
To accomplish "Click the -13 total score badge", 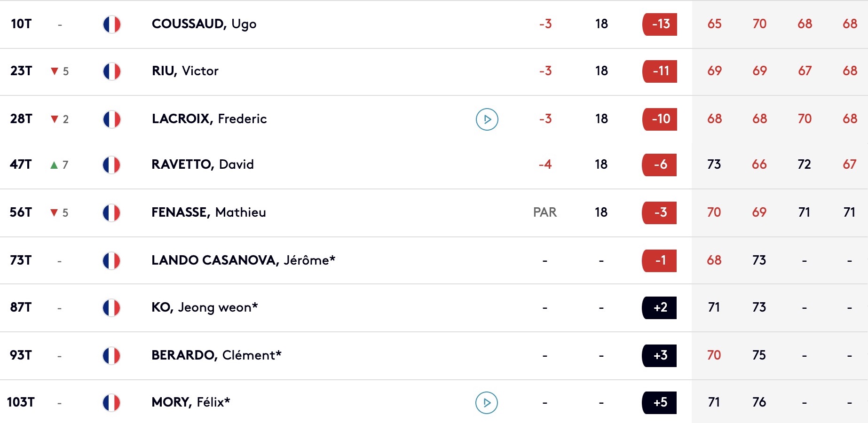I will [x=660, y=24].
